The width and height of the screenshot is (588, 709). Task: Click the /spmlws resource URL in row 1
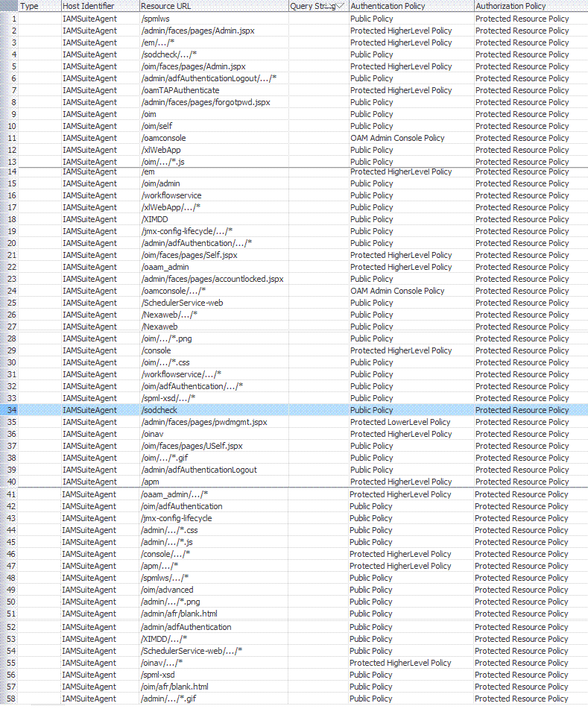[214, 19]
